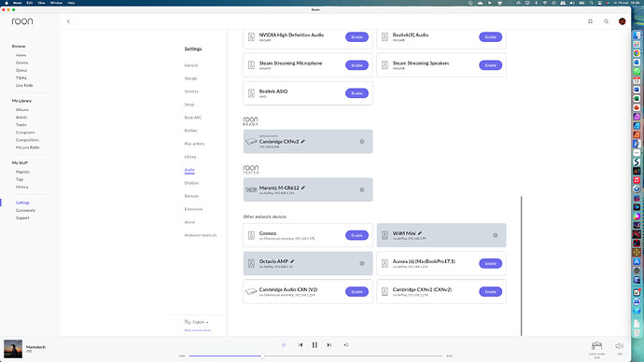Open the English language dropdown

(x=197, y=322)
